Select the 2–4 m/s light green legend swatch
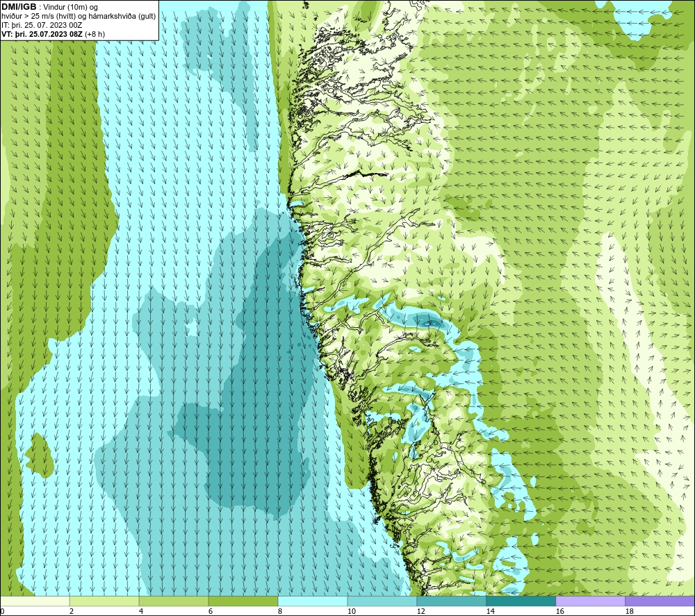The image size is (695, 616). tap(104, 601)
